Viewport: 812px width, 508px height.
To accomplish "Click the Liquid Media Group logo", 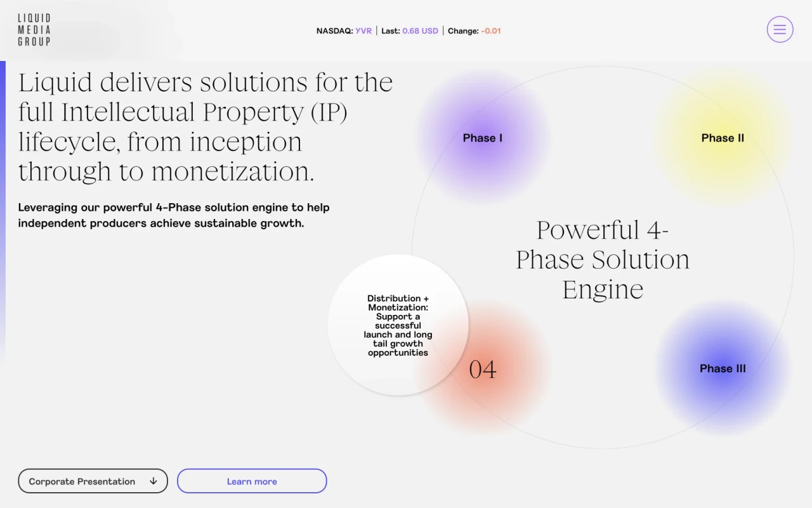I will tap(34, 30).
